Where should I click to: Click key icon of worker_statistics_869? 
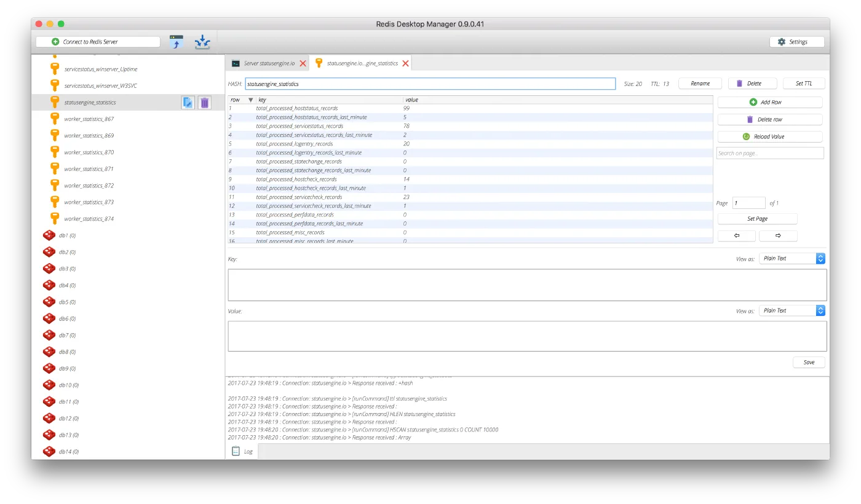tap(55, 135)
